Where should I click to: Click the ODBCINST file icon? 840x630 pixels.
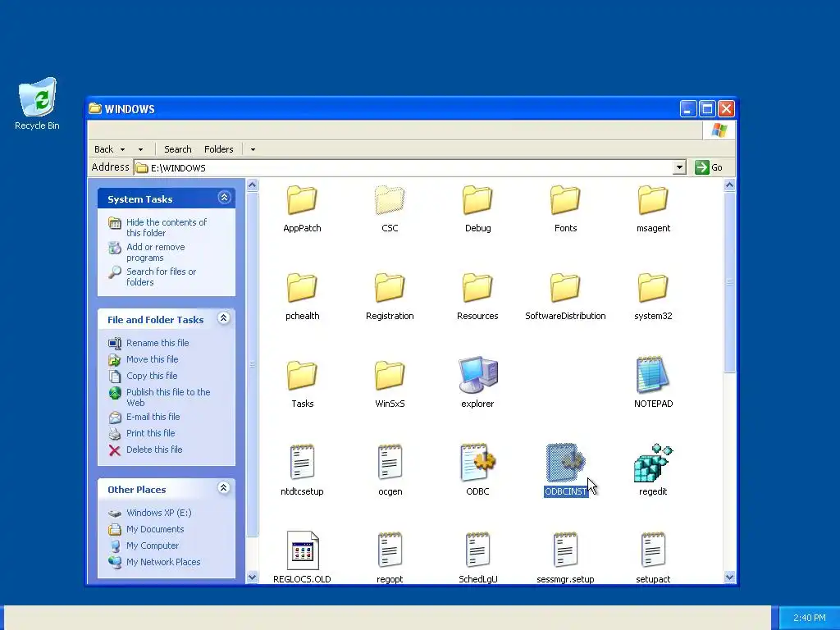[565, 463]
